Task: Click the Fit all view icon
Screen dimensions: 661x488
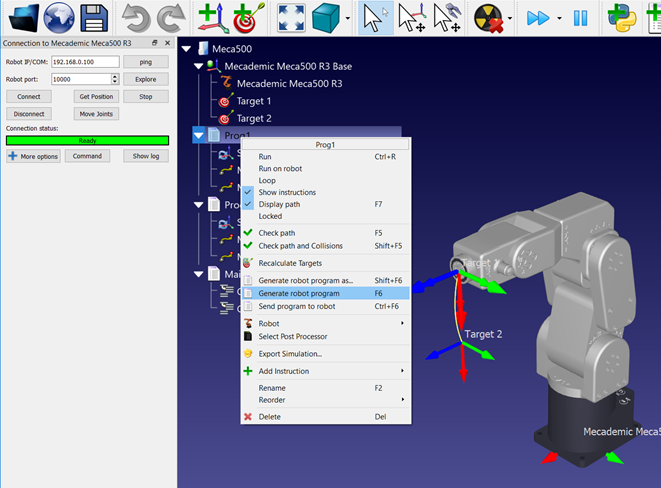Action: pos(291,18)
